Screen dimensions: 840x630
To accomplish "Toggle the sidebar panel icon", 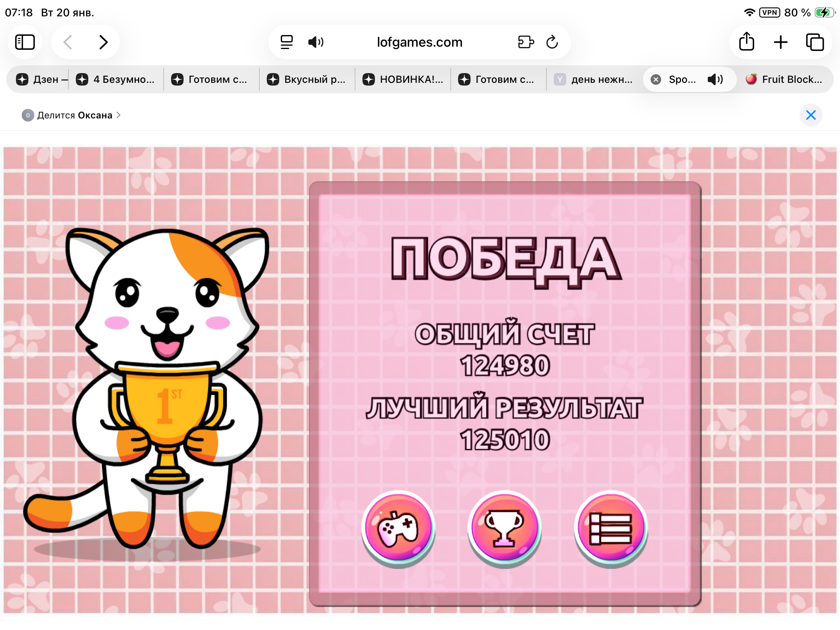I will point(25,42).
